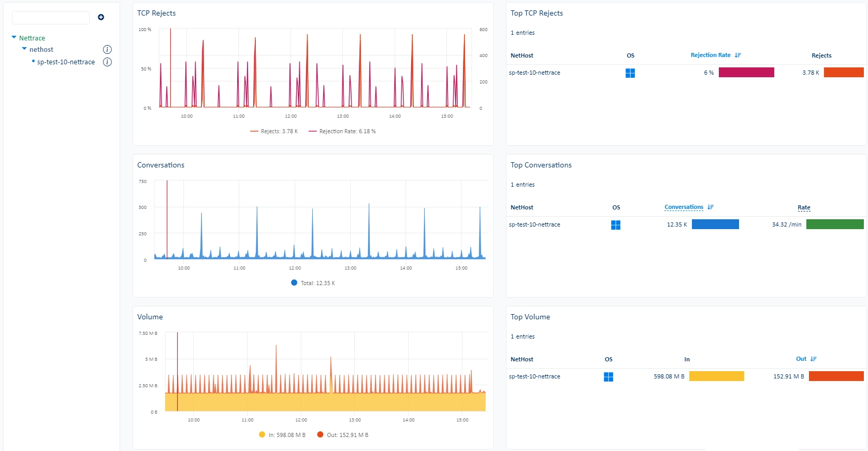Click the red time marker in TCP Rejects chart
Viewport: 868px width, 451px height.
tap(170, 68)
